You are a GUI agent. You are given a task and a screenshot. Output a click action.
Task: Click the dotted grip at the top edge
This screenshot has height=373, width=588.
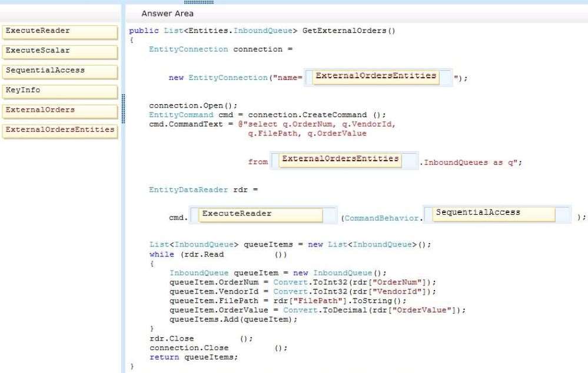tap(199, 2)
